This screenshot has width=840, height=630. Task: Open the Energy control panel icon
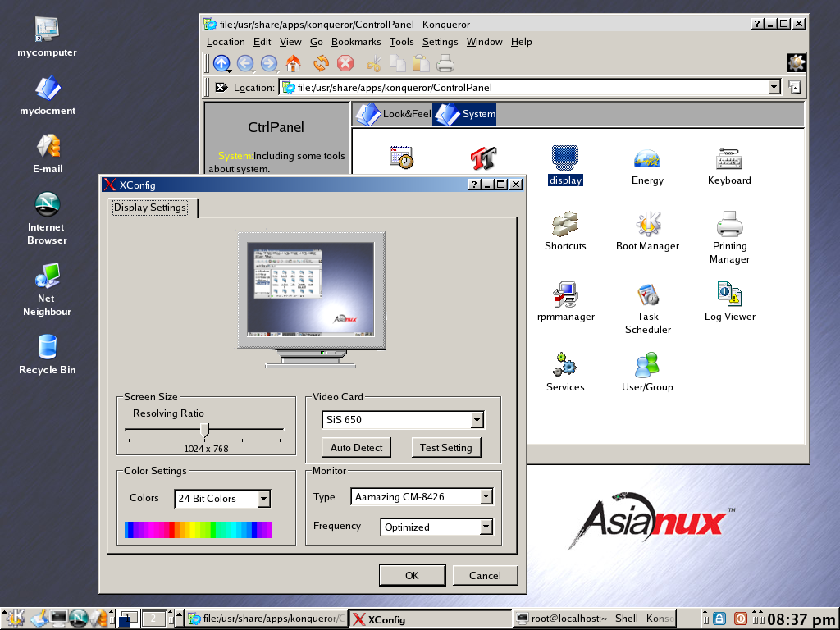[647, 159]
